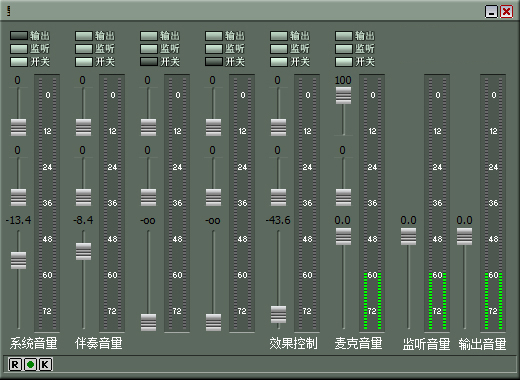Toggle 开关 for the 伴奏音量 channel
This screenshot has height=380, width=520.
coord(84,62)
